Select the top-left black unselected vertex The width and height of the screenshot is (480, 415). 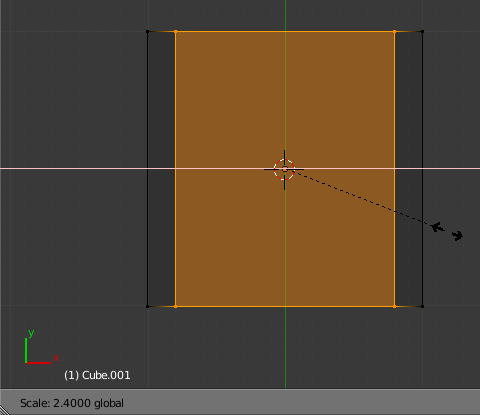point(148,32)
